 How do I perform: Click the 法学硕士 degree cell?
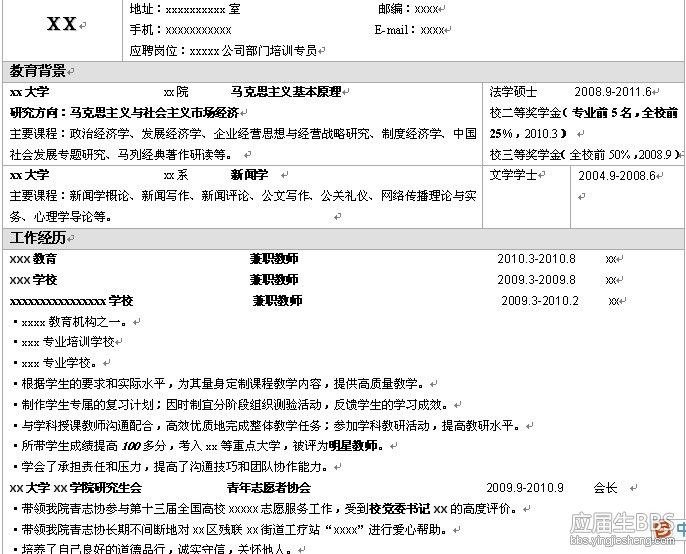pos(513,92)
